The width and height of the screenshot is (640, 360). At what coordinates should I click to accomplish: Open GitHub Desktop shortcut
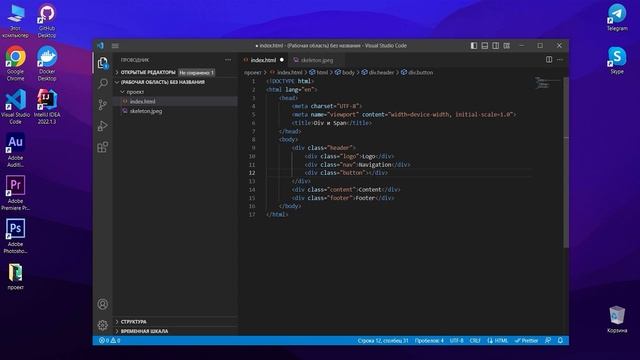click(x=47, y=20)
